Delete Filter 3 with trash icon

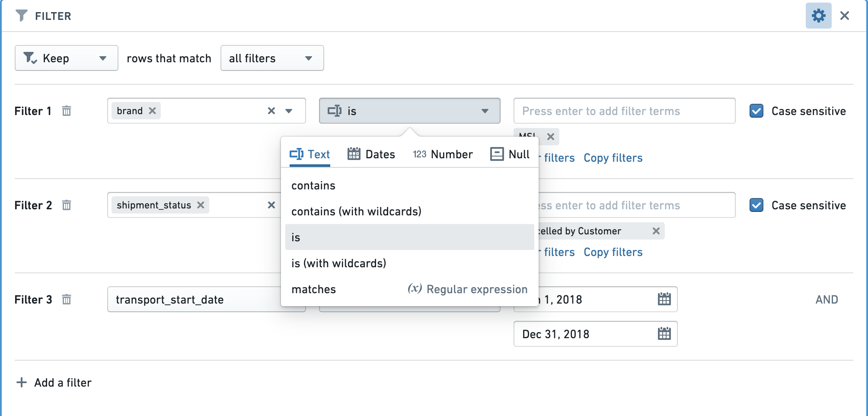67,299
